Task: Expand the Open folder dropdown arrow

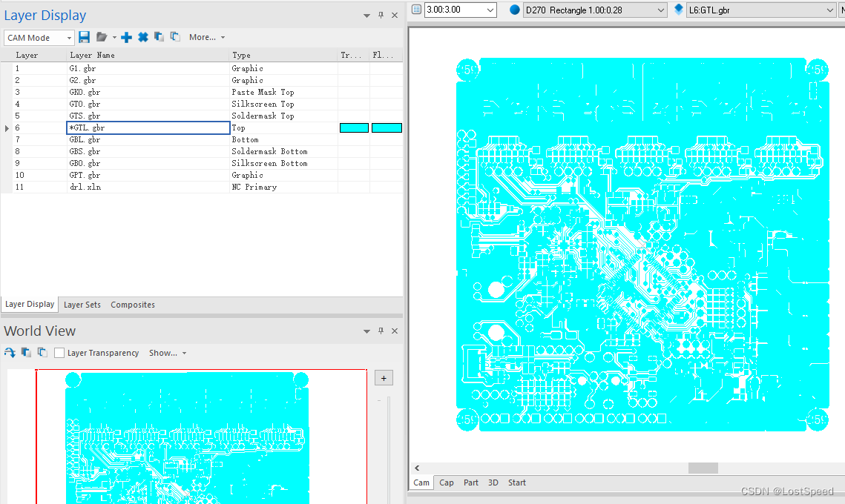Action: coord(114,38)
